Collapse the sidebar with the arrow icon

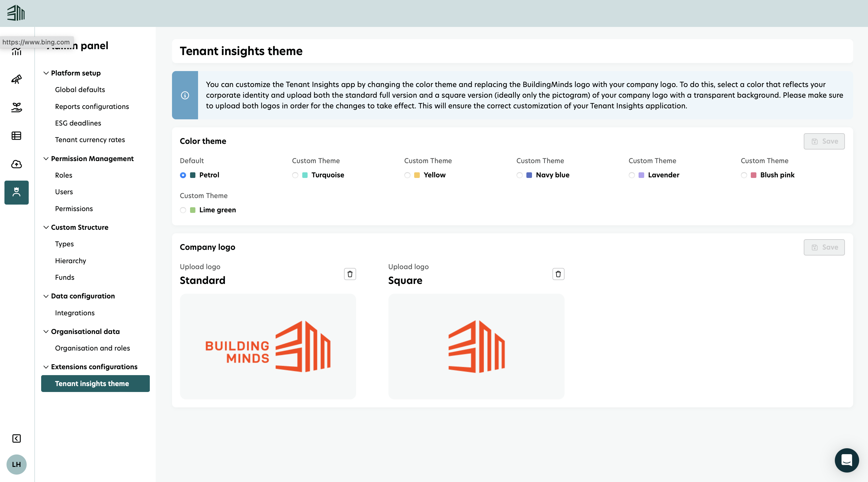click(x=16, y=438)
